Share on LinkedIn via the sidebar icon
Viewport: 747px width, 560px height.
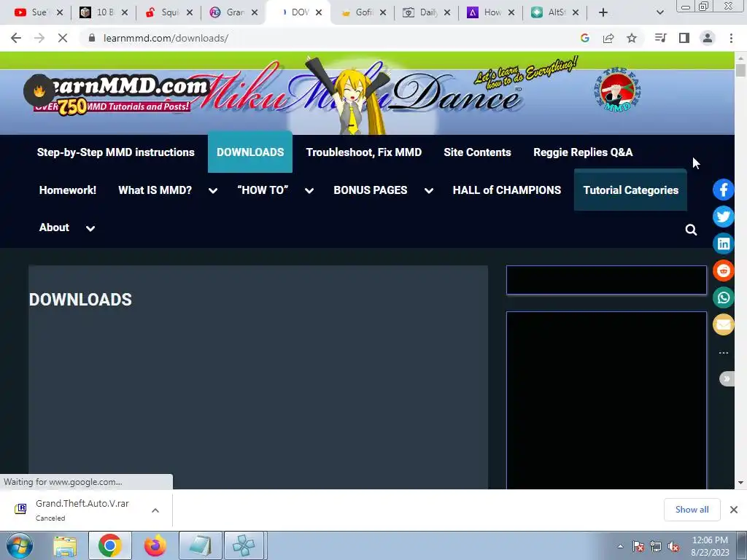(723, 244)
